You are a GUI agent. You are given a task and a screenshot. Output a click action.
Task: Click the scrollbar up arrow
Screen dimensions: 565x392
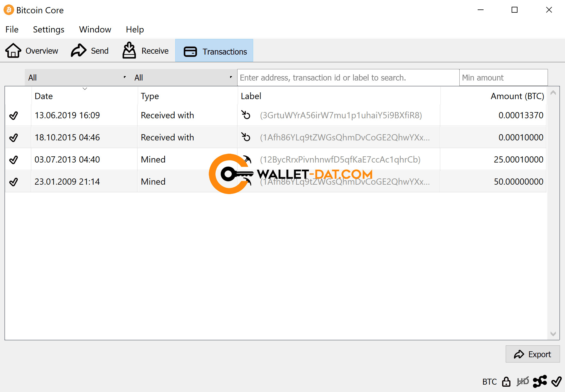pos(553,93)
